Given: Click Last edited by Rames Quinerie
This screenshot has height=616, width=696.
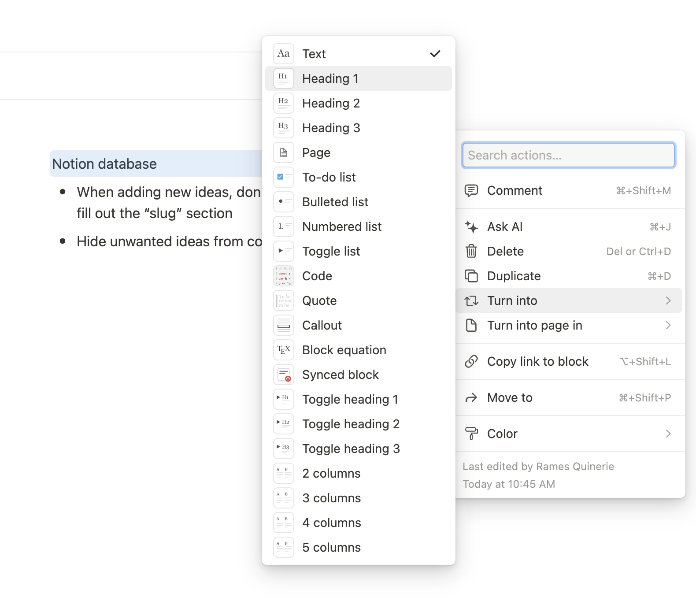Looking at the screenshot, I should 538,467.
